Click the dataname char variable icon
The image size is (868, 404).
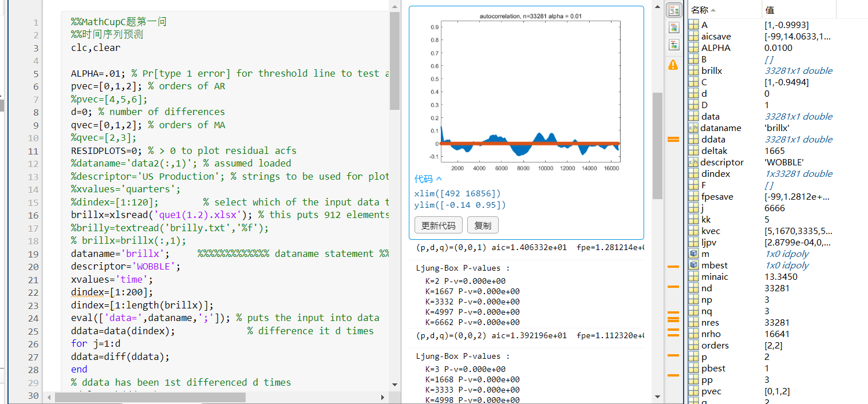click(x=693, y=128)
